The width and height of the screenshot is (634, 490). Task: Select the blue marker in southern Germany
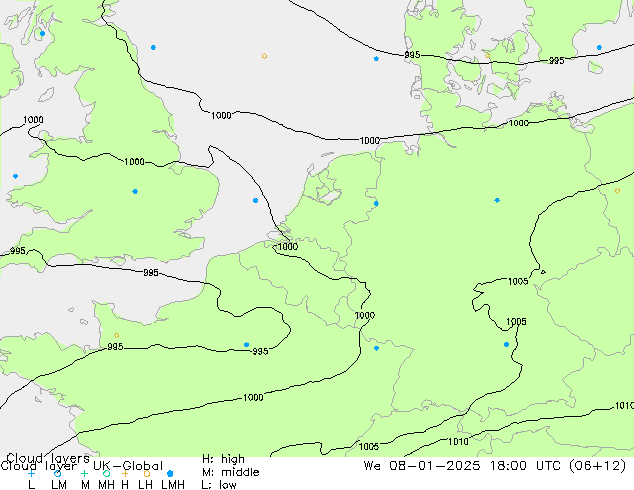click(506, 344)
